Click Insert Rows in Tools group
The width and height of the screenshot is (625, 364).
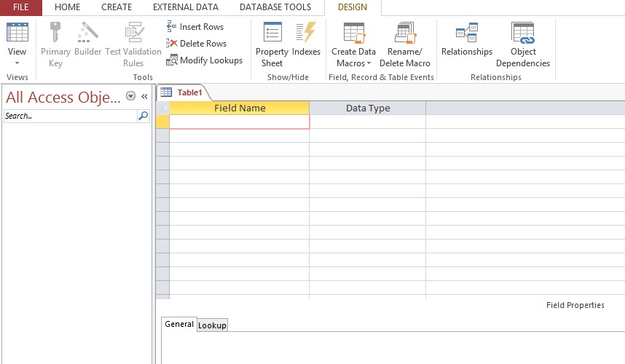pos(195,27)
